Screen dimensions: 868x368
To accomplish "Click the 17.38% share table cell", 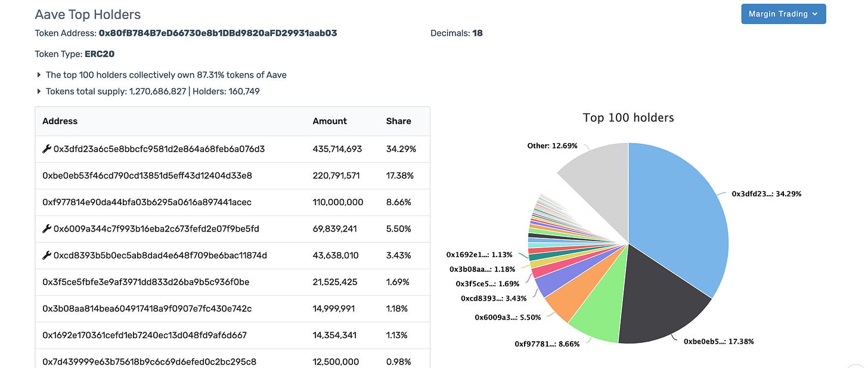I will [401, 175].
